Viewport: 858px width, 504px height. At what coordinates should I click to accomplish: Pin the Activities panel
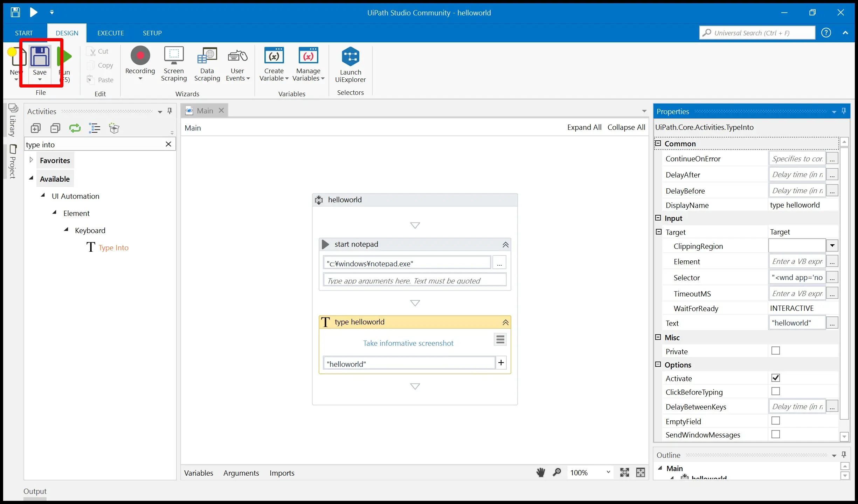click(x=170, y=111)
